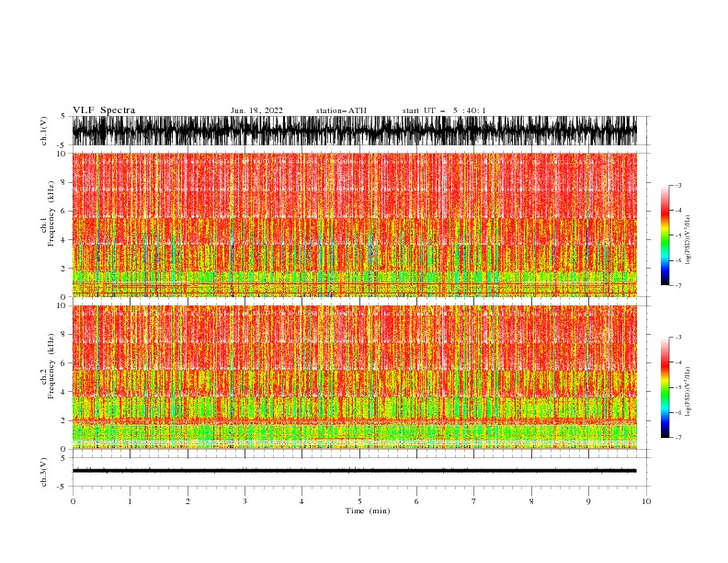Click the "6" tick on ch.1 frequency axis
728x563 pixels.
tap(63, 211)
